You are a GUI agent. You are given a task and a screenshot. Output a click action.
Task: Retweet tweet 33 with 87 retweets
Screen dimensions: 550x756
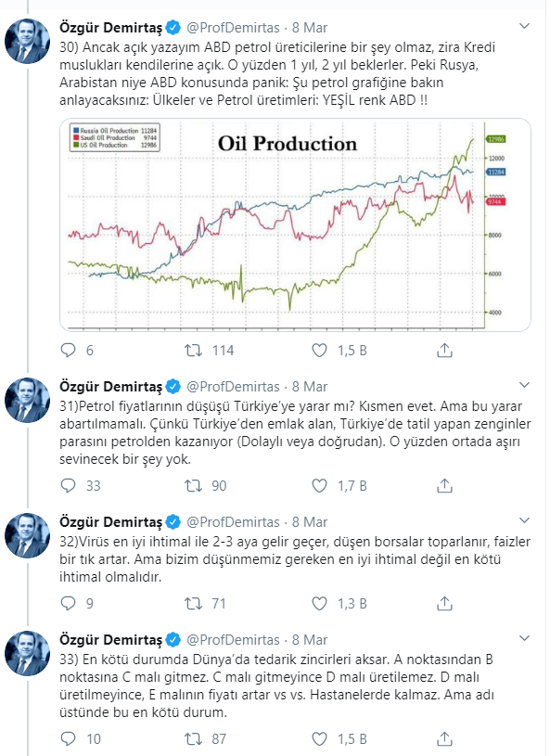pyautogui.click(x=194, y=738)
